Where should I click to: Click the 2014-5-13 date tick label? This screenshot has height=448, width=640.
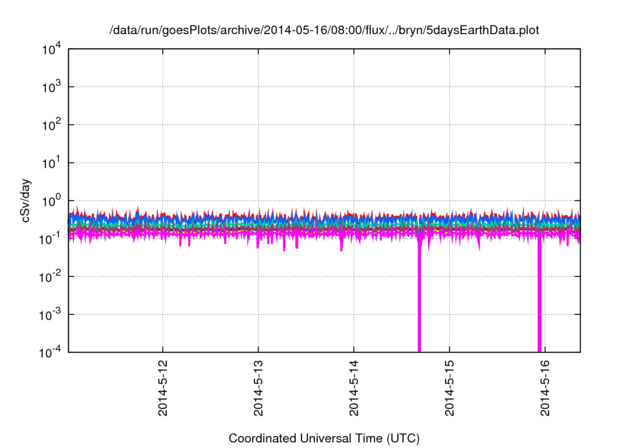258,388
